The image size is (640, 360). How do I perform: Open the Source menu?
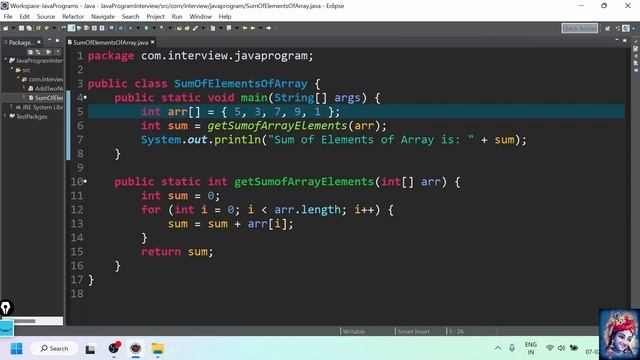click(x=46, y=17)
